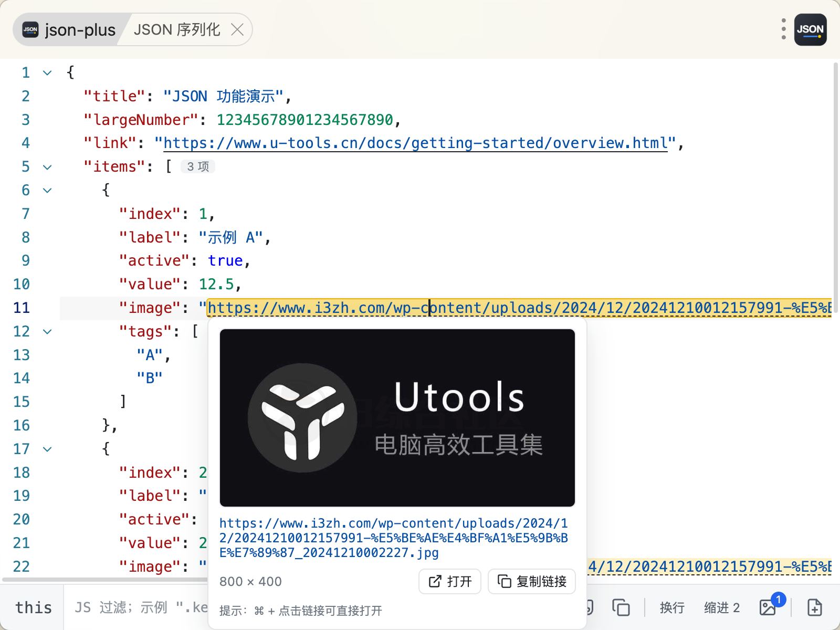Click the Utools preview image thumbnail
This screenshot has width=840, height=630.
(x=397, y=418)
